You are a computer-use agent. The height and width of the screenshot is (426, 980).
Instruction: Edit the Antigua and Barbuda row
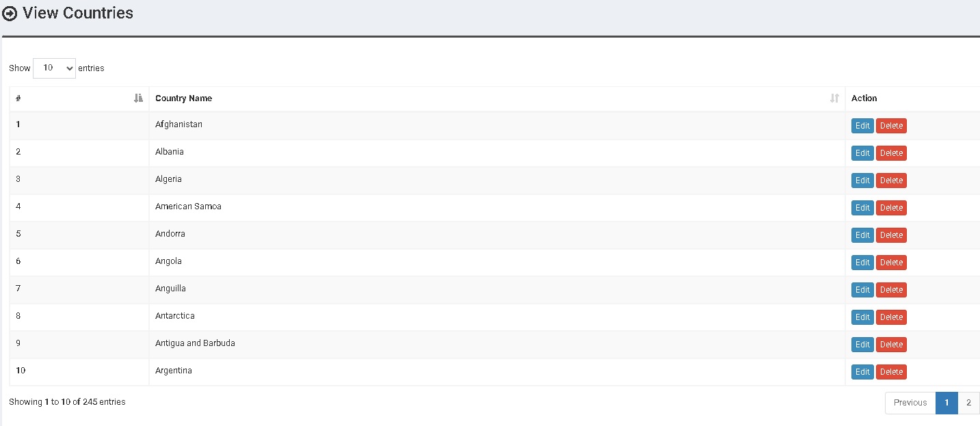click(862, 345)
